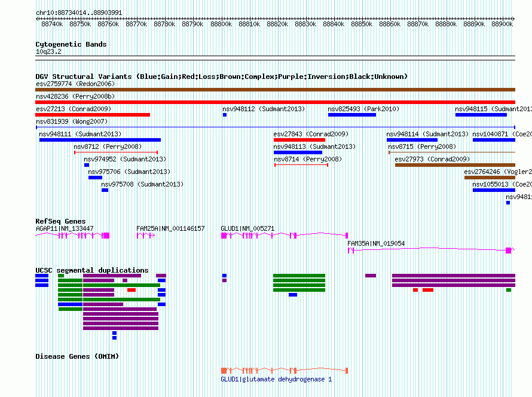Click the RefSeq Genes track title
This screenshot has height=397, width=532.
click(x=60, y=221)
